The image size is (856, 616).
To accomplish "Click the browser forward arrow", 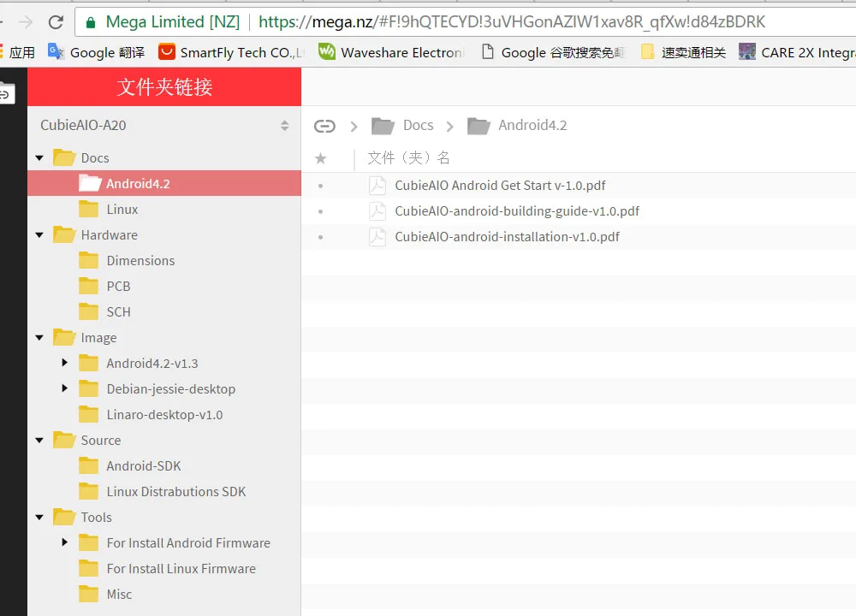I will [25, 22].
